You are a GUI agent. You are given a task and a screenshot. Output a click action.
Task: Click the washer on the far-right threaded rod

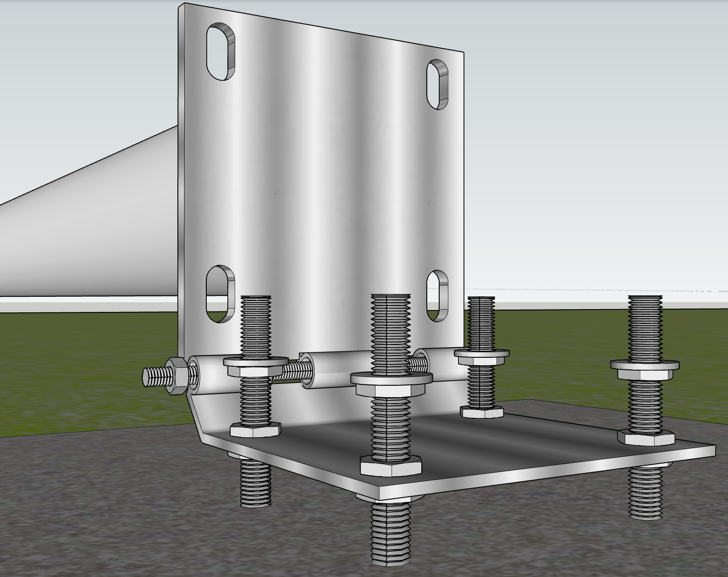(645, 366)
